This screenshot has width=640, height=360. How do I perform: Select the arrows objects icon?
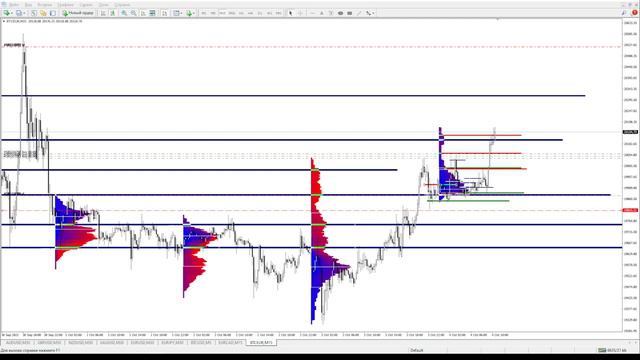[x=368, y=13]
